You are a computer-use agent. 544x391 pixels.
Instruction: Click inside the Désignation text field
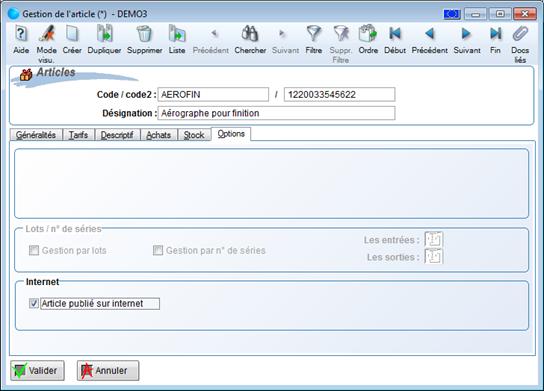[276, 113]
